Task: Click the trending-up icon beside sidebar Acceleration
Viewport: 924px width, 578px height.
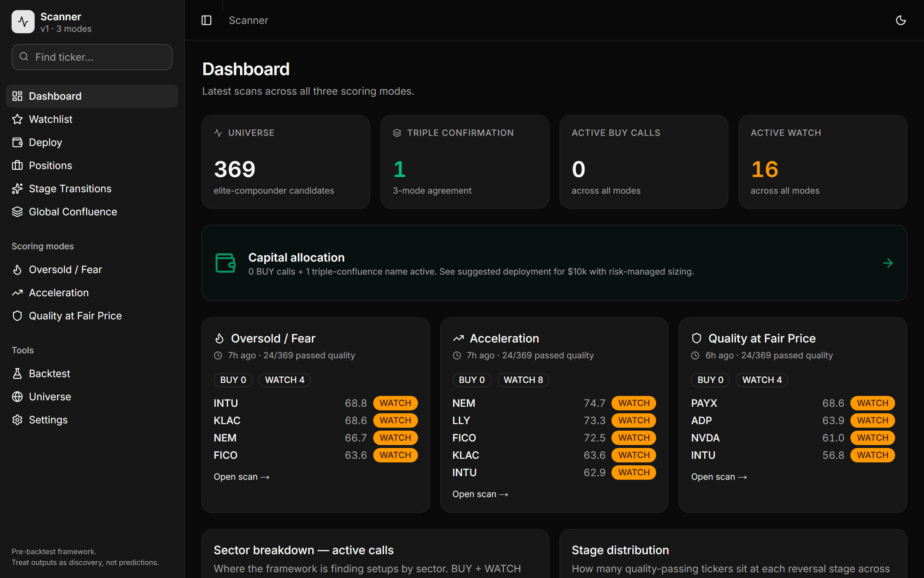Action: (x=17, y=293)
